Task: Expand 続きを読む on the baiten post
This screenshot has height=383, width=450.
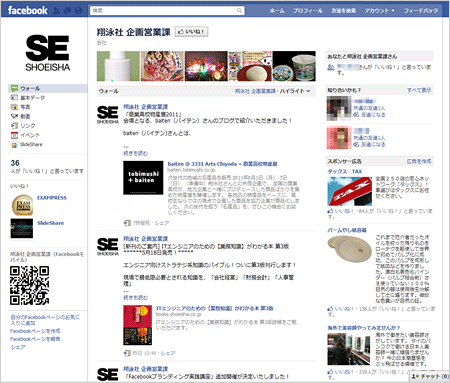Action: [x=135, y=153]
